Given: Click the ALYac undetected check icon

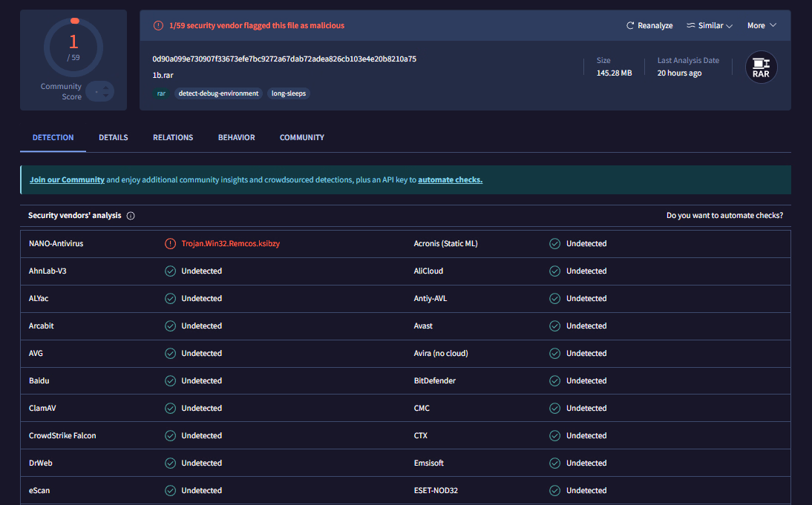Looking at the screenshot, I should [x=171, y=299].
